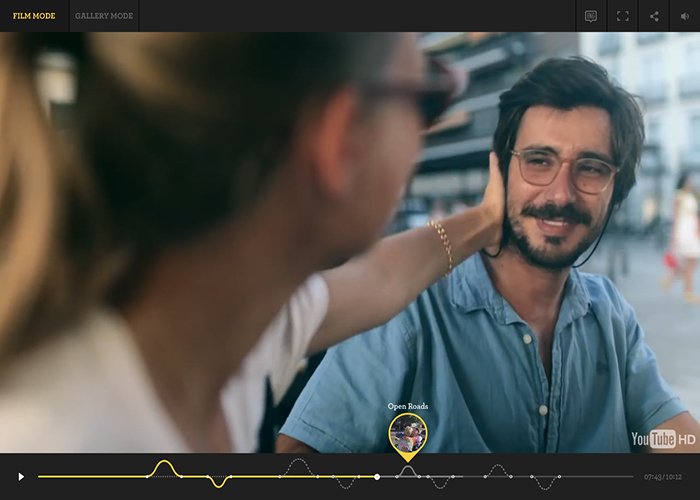Select the dashed dip just before playhead

pyautogui.click(x=346, y=482)
